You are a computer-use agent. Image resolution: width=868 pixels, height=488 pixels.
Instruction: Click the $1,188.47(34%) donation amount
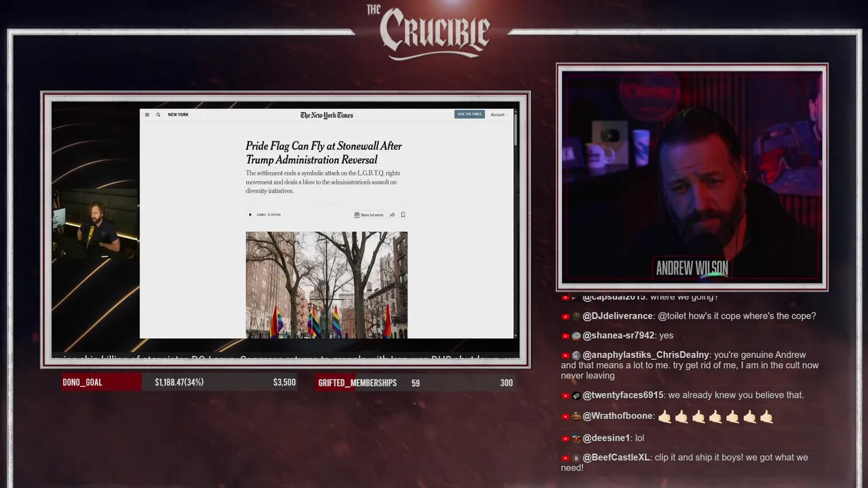point(179,382)
